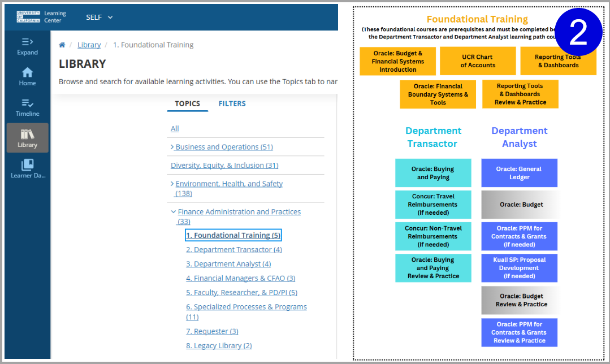Select 2. Department Transactor (4)

pyautogui.click(x=234, y=250)
